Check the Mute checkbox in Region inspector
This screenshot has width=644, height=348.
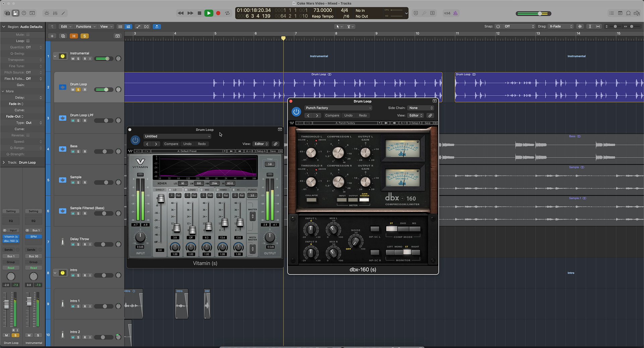click(28, 35)
